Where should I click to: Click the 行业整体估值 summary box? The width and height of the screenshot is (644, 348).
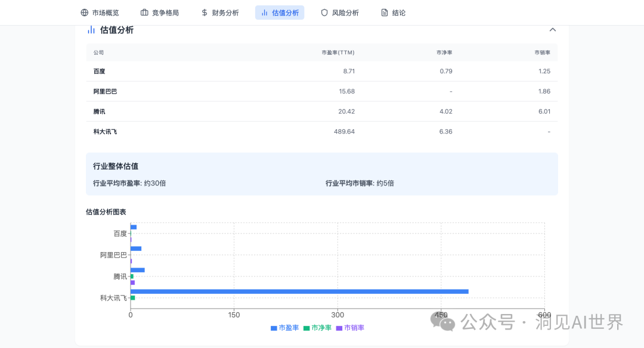[322, 174]
